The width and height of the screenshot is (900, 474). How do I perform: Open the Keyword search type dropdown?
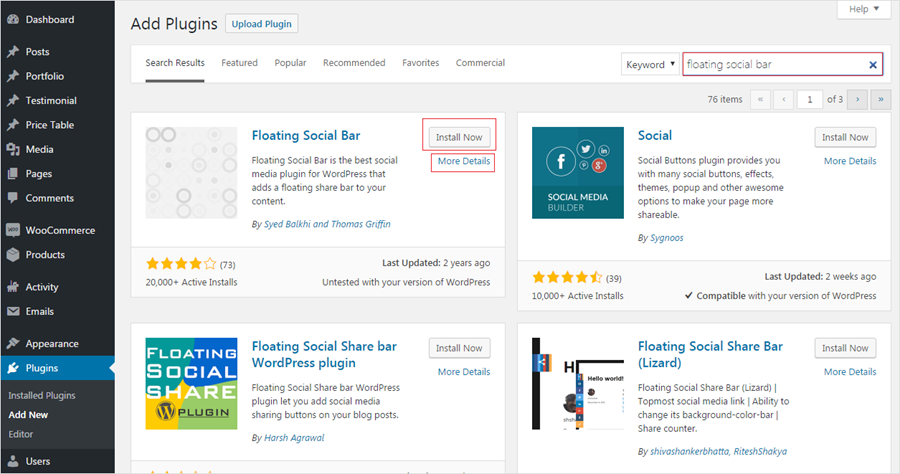coord(650,64)
